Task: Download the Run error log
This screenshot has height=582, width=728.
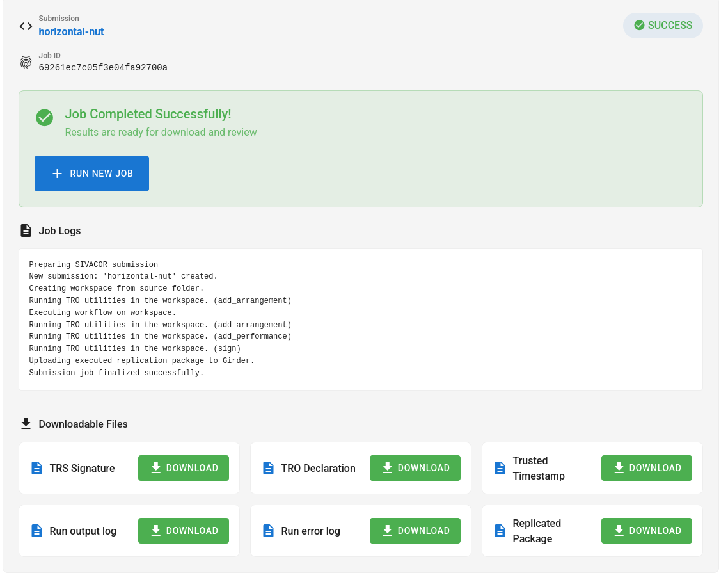Action: [x=415, y=531]
